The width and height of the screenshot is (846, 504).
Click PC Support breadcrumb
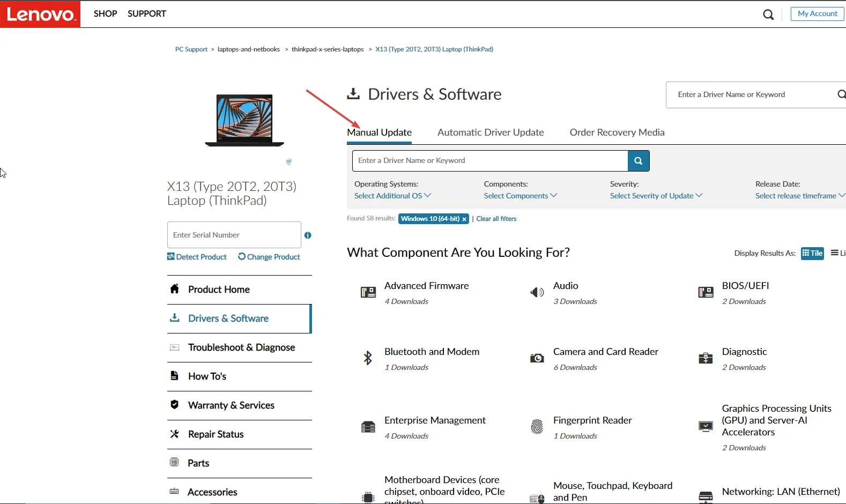coord(191,49)
